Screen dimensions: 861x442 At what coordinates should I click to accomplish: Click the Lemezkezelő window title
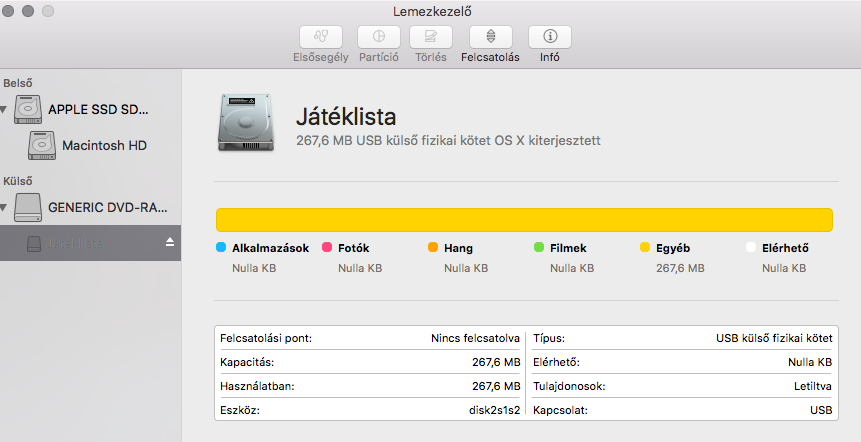point(432,11)
